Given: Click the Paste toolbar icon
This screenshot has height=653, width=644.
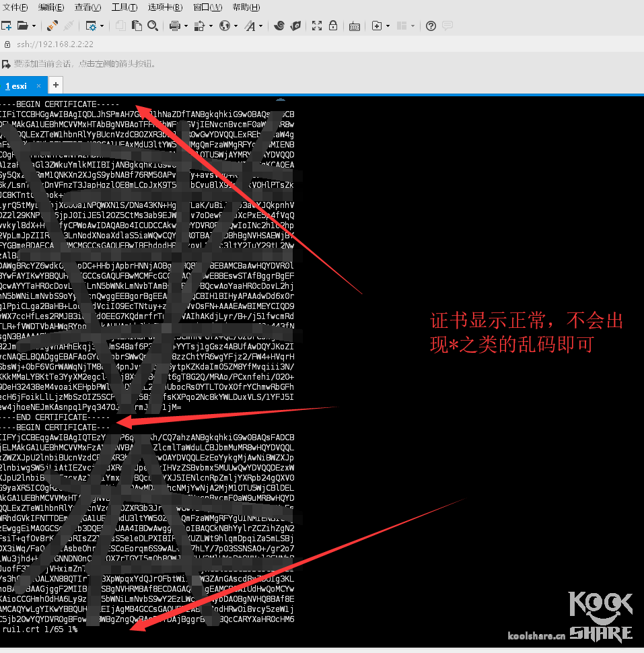Looking at the screenshot, I should [x=135, y=26].
